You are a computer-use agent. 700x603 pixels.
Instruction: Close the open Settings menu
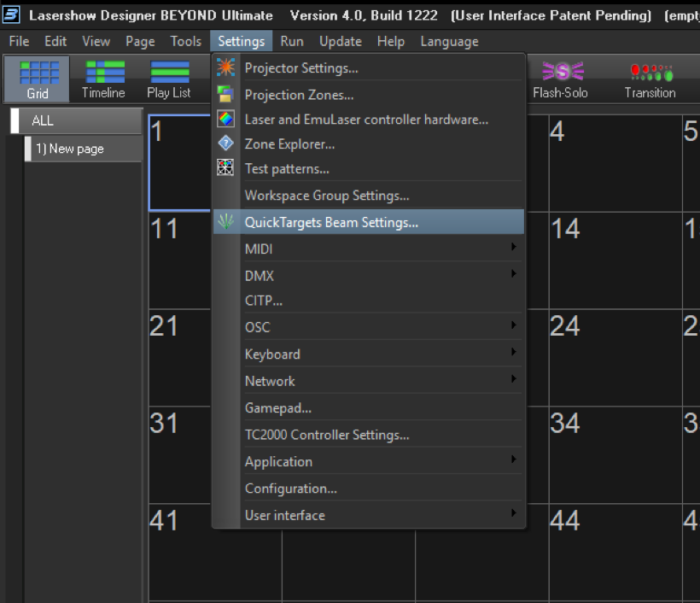(x=241, y=42)
